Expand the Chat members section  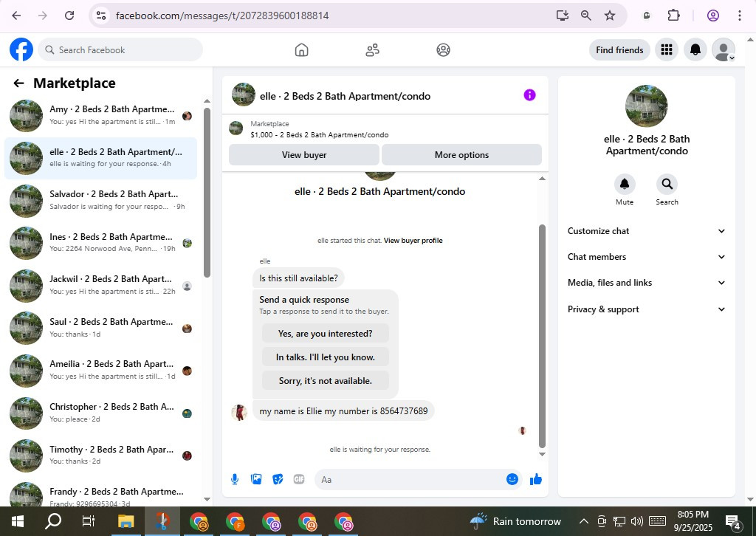(x=647, y=257)
